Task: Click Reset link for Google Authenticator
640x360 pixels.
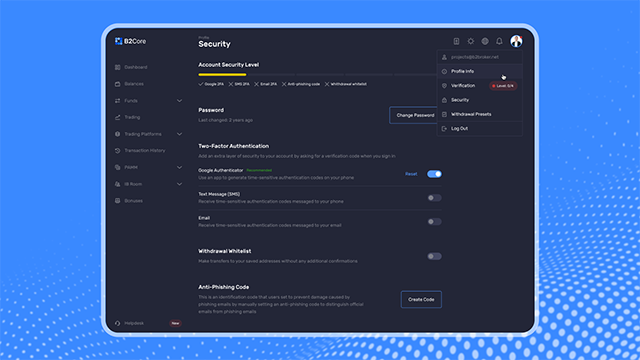Action: coord(411,174)
